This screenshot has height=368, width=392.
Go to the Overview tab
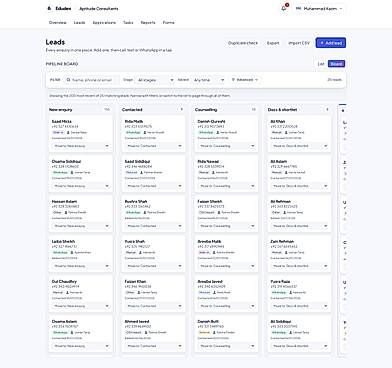pyautogui.click(x=58, y=23)
